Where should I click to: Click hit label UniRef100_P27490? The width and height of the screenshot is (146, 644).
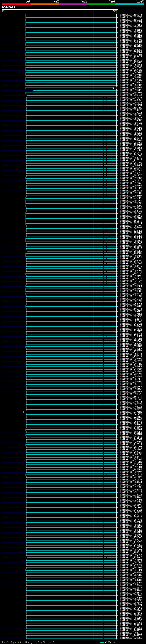(131, 316)
